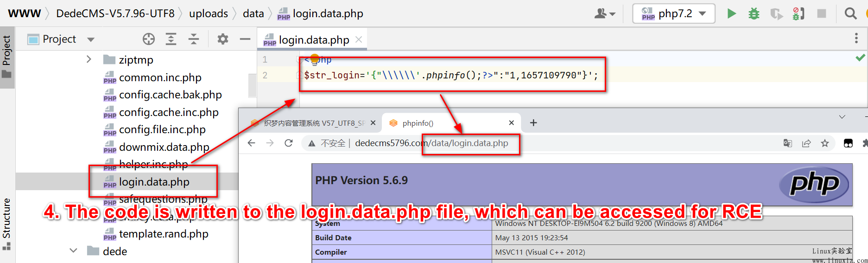Hide the Project tool window
The image size is (868, 263).
pos(245,39)
